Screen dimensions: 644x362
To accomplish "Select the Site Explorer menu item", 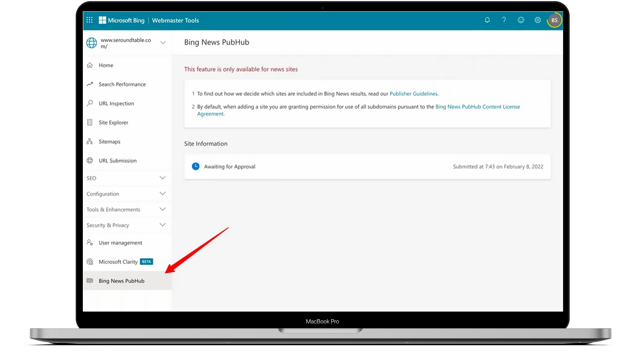I will (113, 122).
